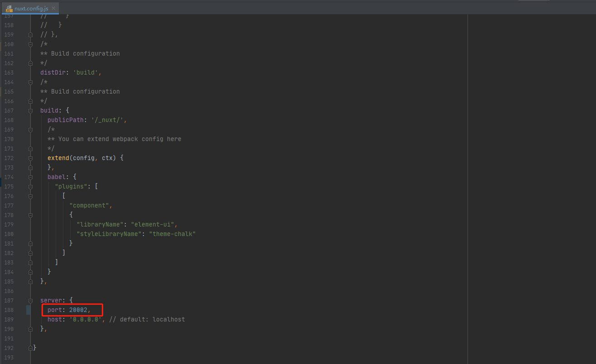The width and height of the screenshot is (596, 364).
Task: Collapse the babel block at line 174
Action: point(30,177)
